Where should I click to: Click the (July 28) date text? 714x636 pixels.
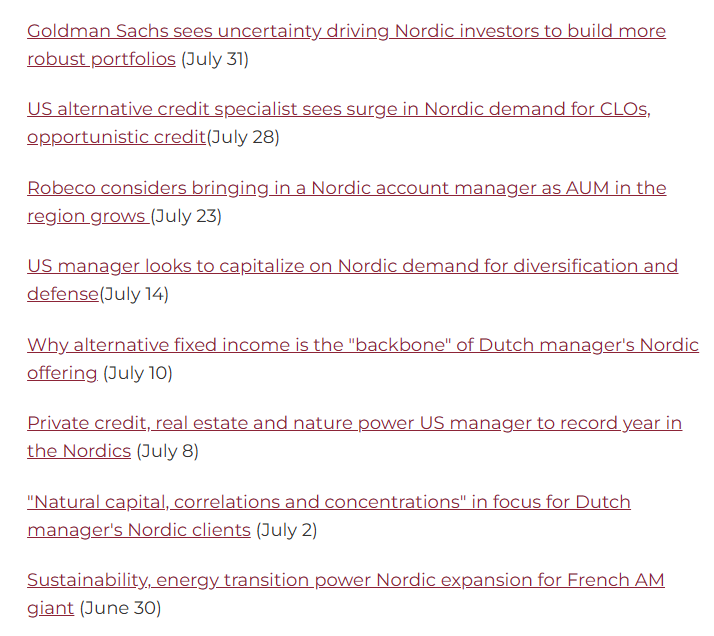tap(243, 137)
